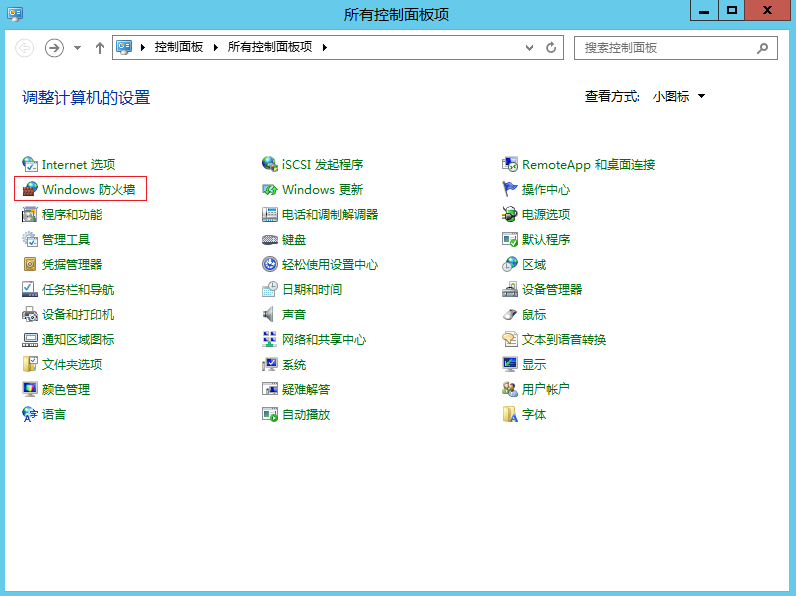Open 程序和功能 link
The height and width of the screenshot is (596, 796).
pyautogui.click(x=71, y=214)
